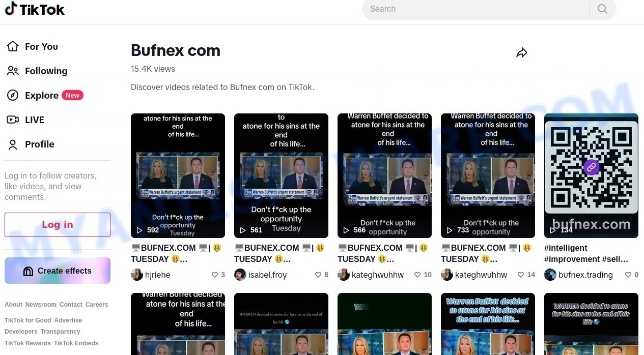Viewport: 644px width, 355px height.
Task: Click the Explore compass icon
Action: click(x=13, y=95)
